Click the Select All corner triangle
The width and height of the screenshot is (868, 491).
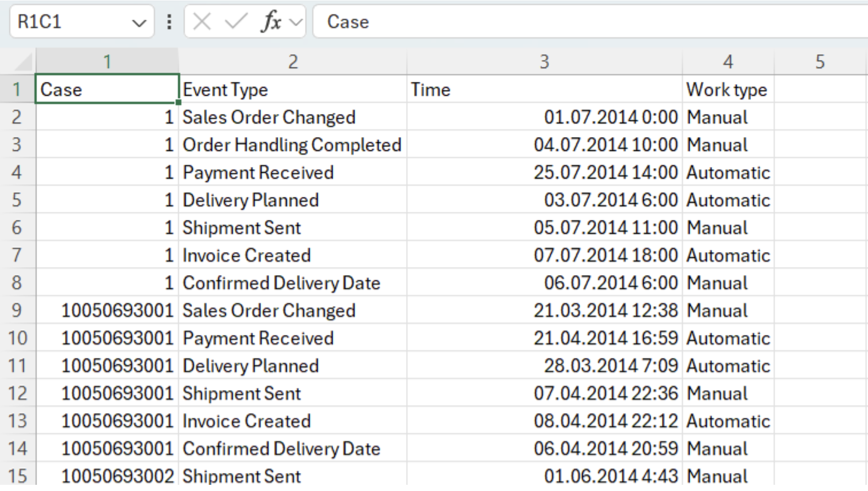(22, 62)
